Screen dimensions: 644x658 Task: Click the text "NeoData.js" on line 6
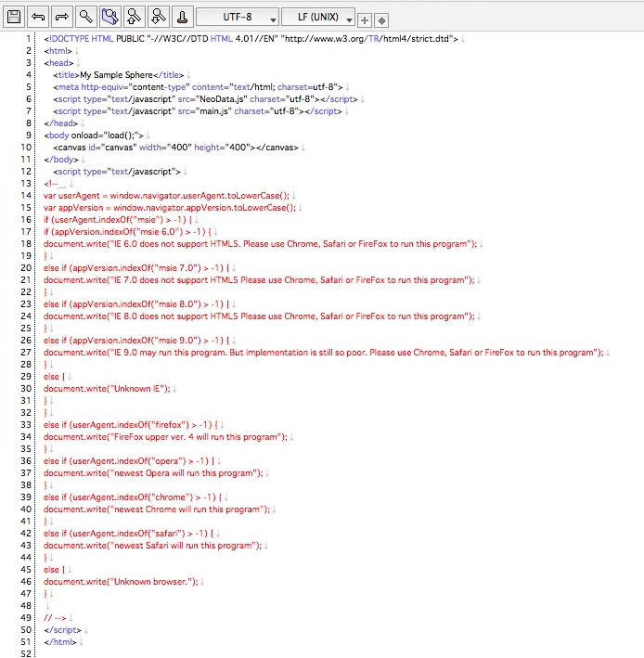tap(221, 99)
